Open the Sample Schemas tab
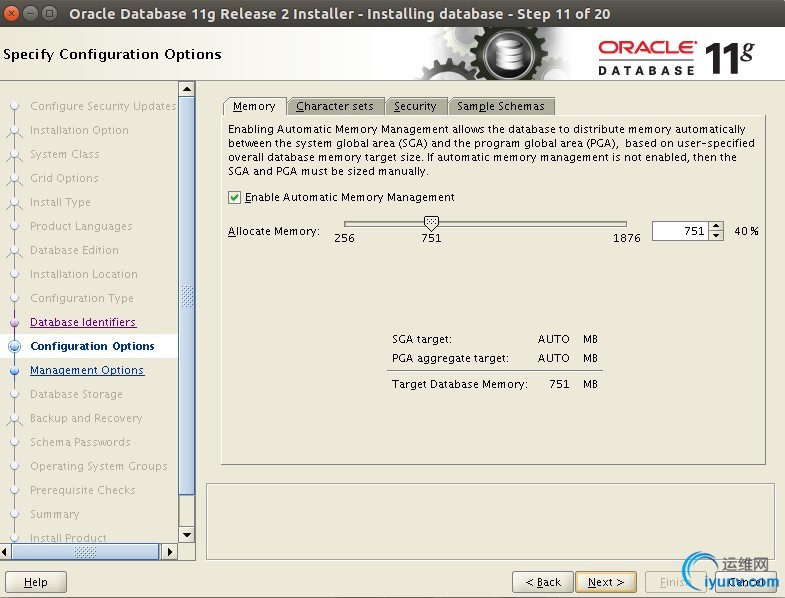The width and height of the screenshot is (785, 598). 501,106
